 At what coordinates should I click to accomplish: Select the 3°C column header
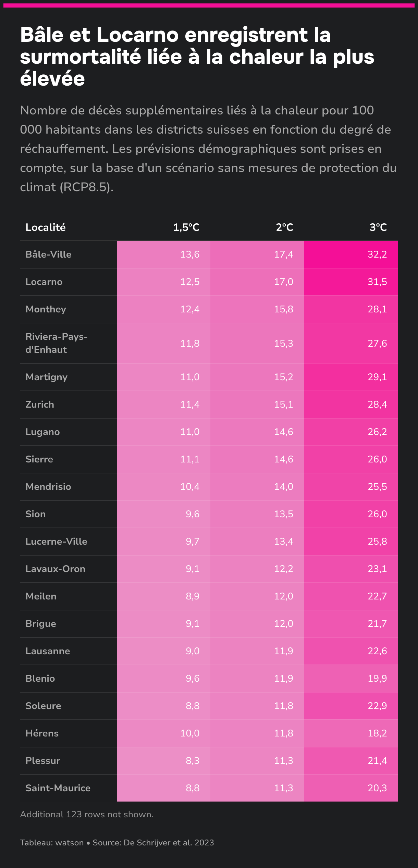[378, 227]
